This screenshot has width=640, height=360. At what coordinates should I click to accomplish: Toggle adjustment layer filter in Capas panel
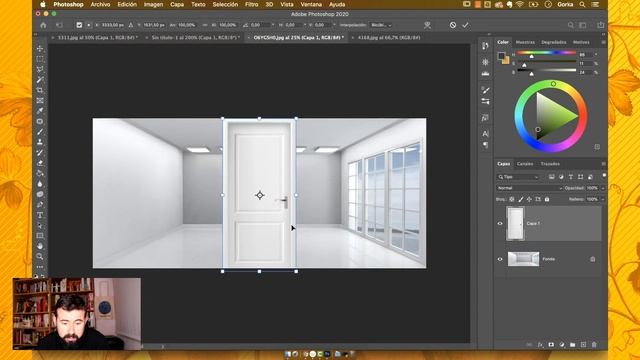pyautogui.click(x=561, y=177)
